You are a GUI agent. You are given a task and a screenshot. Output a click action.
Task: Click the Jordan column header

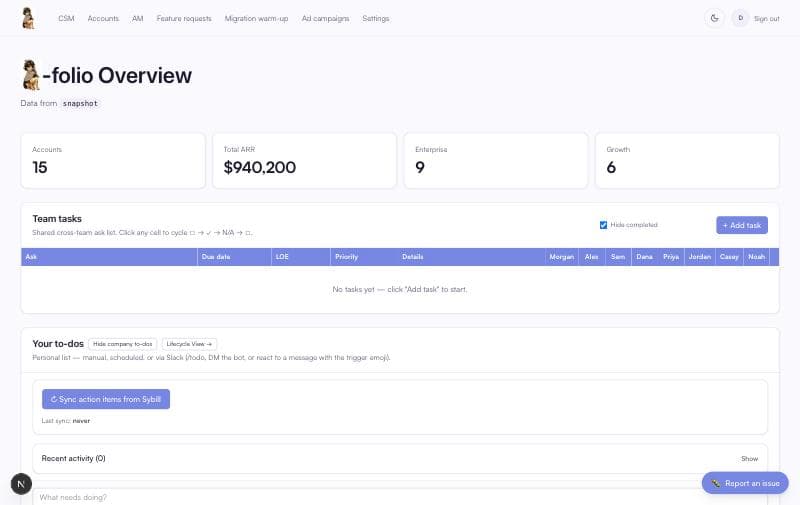click(x=699, y=257)
